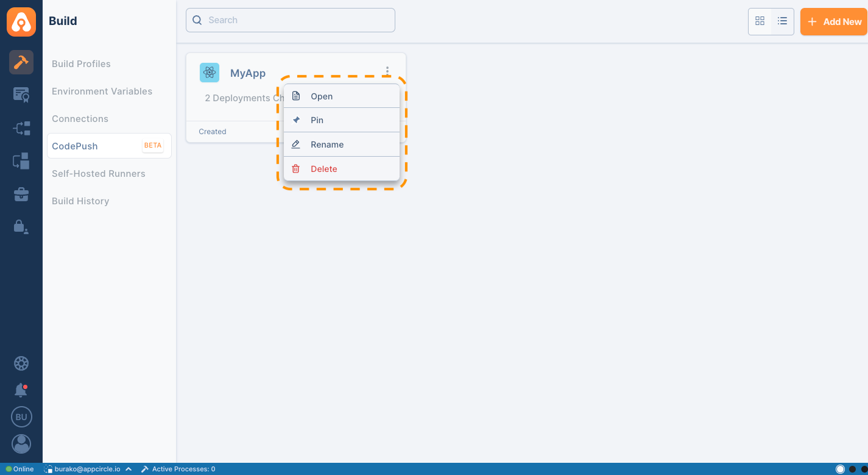
Task: Open the notifications bell icon
Action: 21,390
